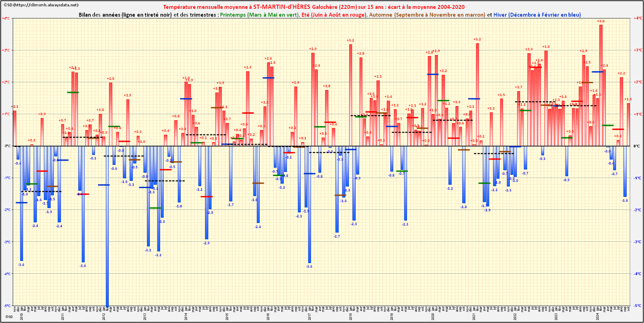This screenshot has width=644, height=323.
Task: Click the -1°C label on the left axis
Action: 6,178
